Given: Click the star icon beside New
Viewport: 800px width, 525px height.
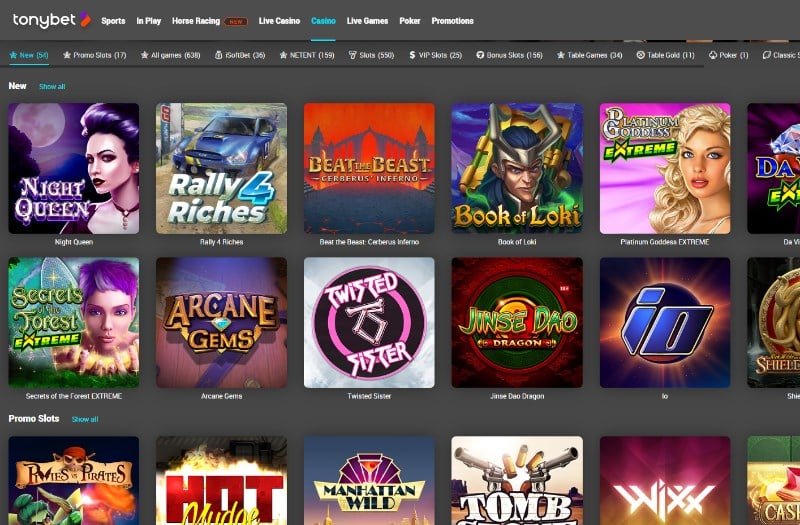Looking at the screenshot, I should coord(13,55).
